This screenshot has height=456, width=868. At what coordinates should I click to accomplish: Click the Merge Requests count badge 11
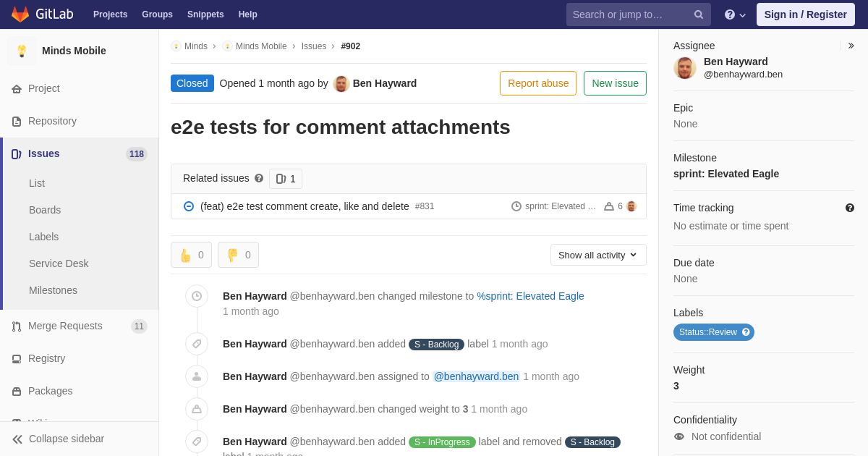139,326
